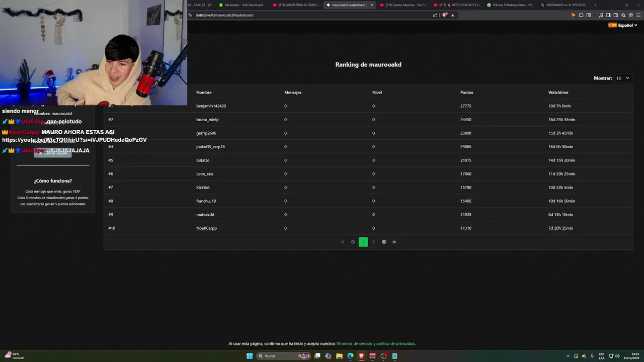Go to the next leaderboard page arrow

(x=384, y=242)
